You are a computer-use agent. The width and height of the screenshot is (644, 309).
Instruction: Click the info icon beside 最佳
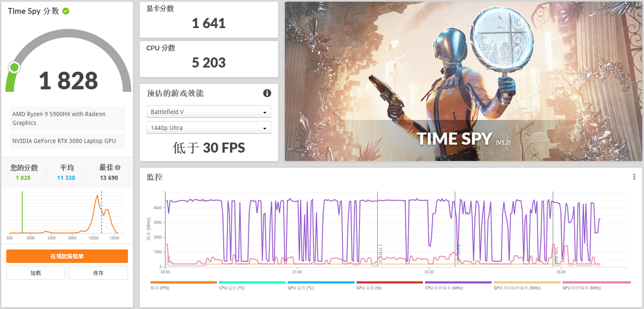point(118,167)
